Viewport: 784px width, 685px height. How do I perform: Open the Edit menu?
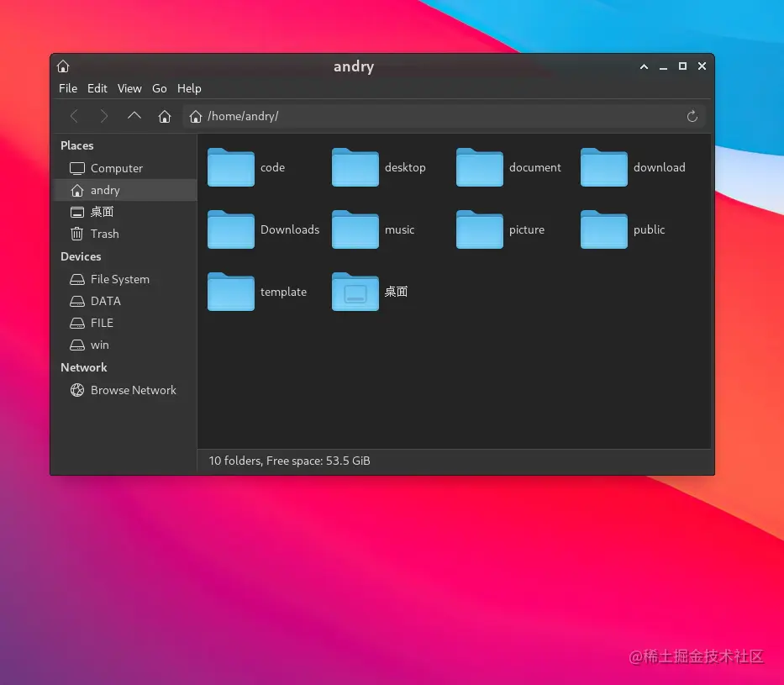(97, 88)
